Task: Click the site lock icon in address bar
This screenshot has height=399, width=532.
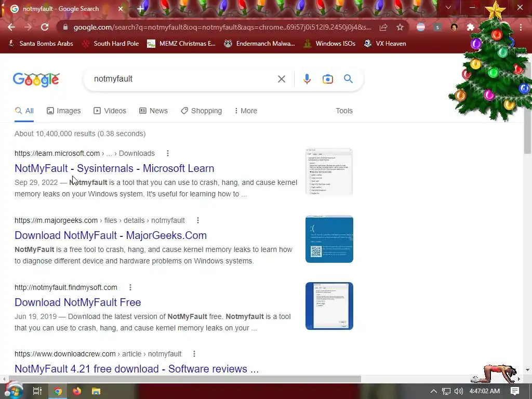Action: [65, 27]
